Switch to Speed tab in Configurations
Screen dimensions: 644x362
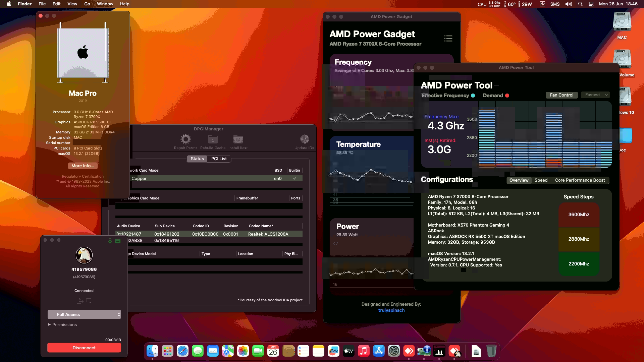point(541,180)
